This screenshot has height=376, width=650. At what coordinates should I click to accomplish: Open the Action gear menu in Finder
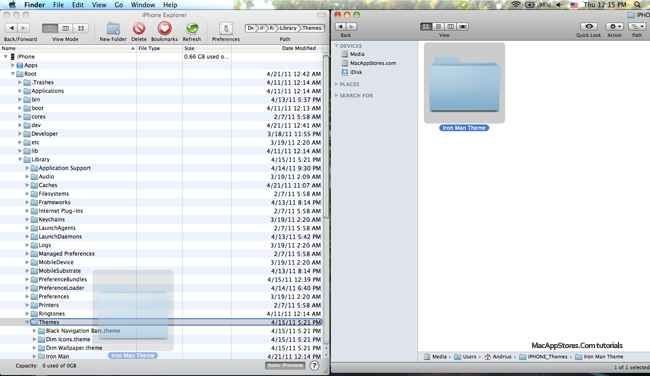(614, 27)
